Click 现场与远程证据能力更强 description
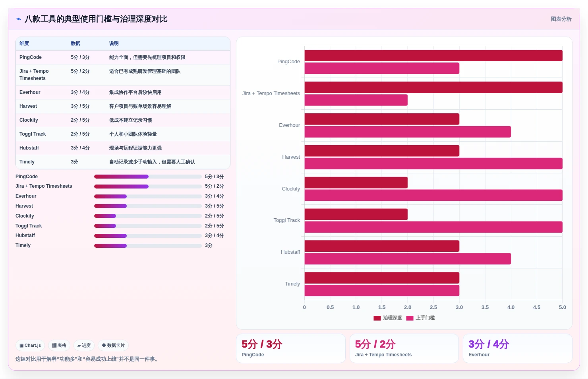This screenshot has height=379, width=588. pos(135,148)
